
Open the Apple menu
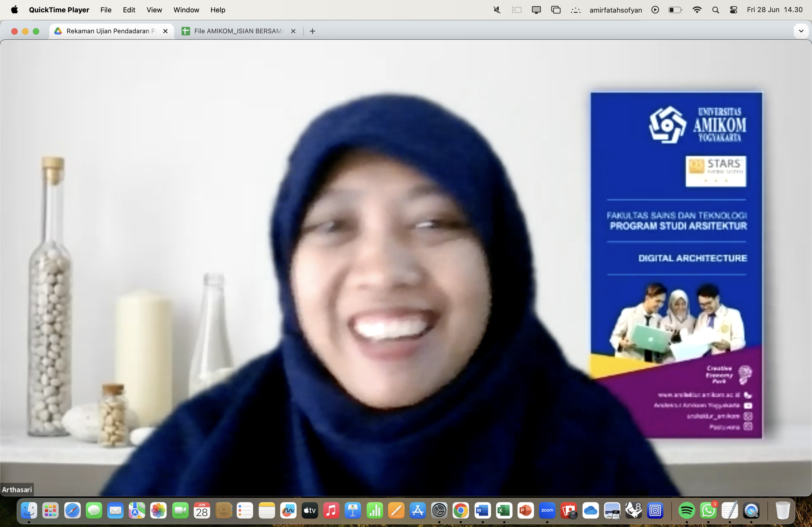(14, 10)
